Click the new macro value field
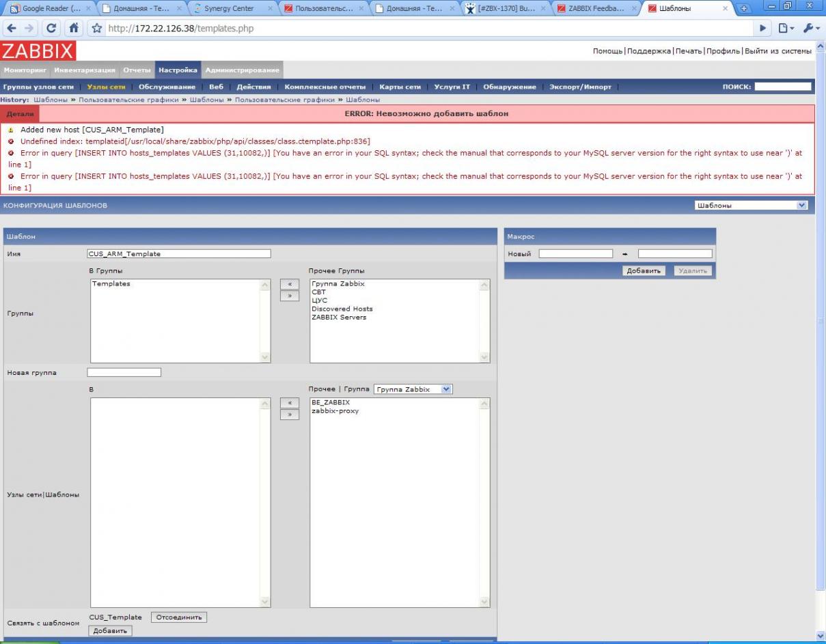This screenshot has width=826, height=644. (675, 253)
